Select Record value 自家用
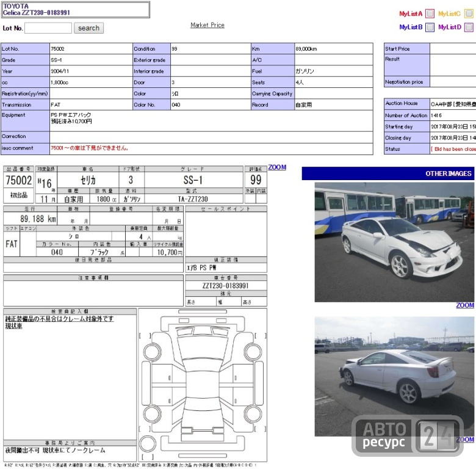 303,105
